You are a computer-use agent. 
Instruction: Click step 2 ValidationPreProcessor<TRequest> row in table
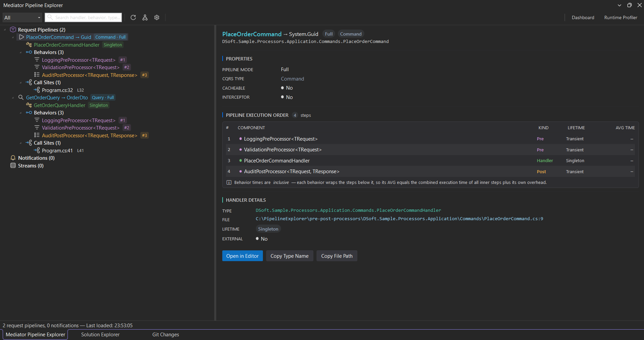pos(430,150)
